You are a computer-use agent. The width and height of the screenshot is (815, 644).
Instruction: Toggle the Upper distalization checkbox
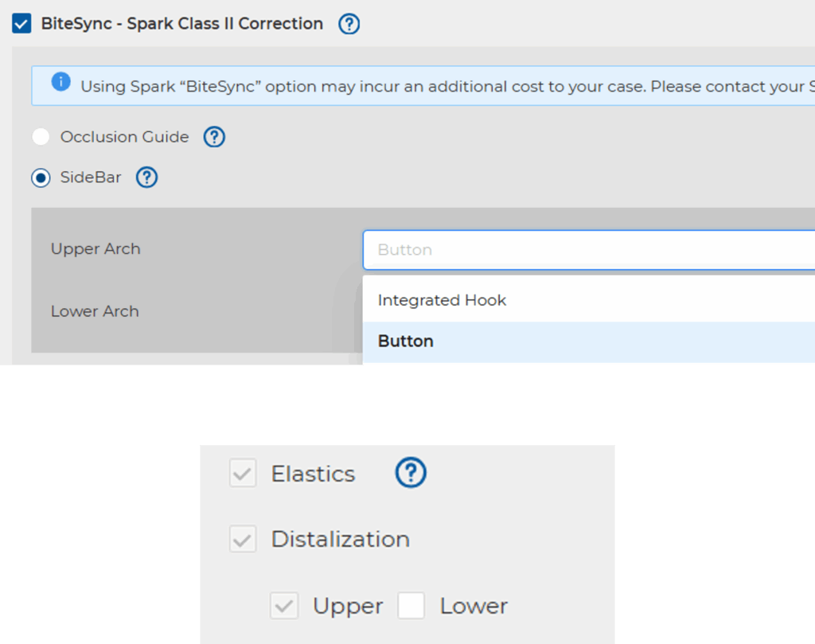[284, 607]
